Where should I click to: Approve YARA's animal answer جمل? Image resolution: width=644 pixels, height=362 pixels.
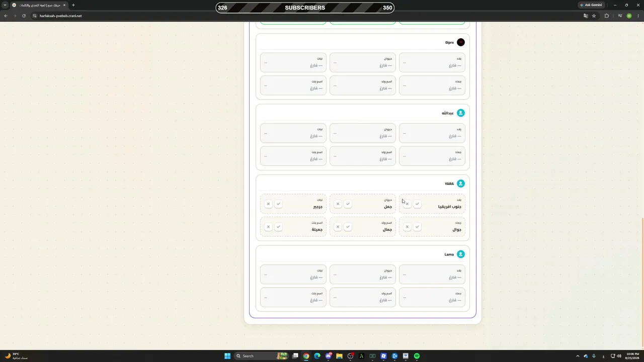click(348, 204)
